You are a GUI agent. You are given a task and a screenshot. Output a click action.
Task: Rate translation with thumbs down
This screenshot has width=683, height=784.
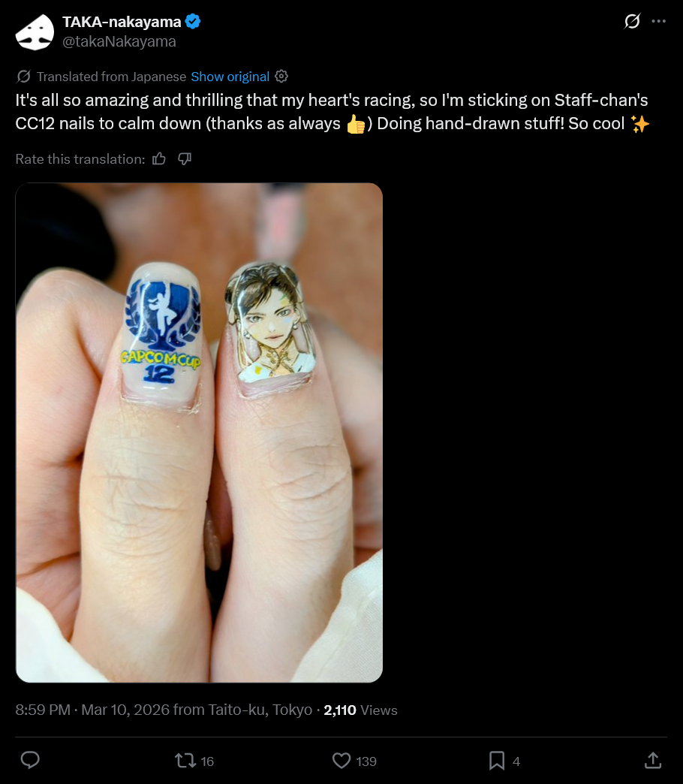click(185, 159)
